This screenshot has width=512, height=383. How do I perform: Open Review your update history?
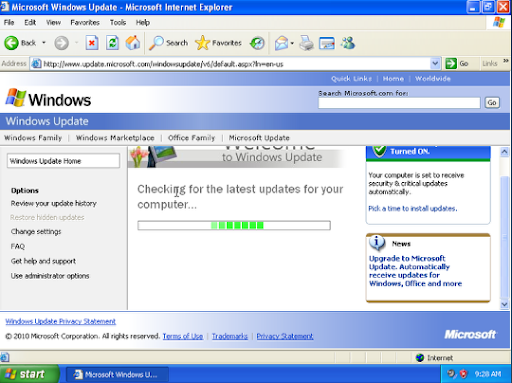point(54,203)
